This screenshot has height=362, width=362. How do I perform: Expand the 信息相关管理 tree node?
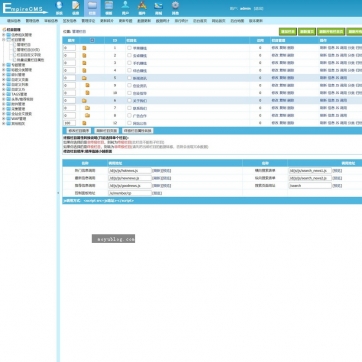tap(4, 35)
